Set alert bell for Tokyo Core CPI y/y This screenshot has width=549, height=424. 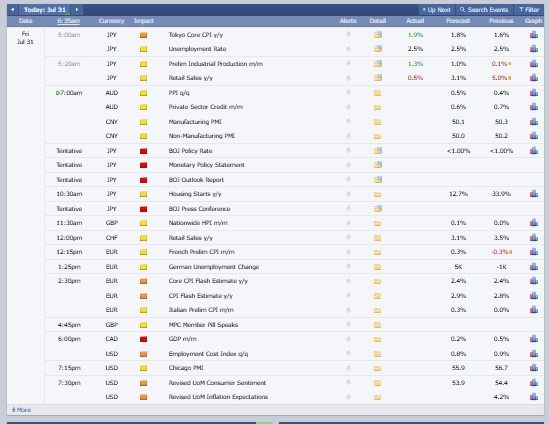[348, 34]
